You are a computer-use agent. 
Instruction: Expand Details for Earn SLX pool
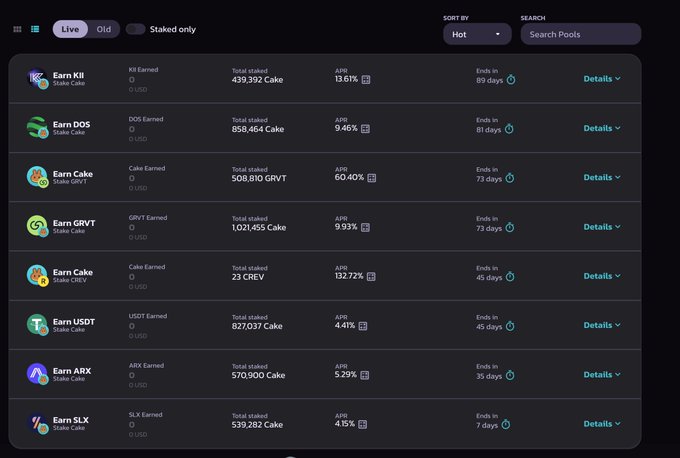coord(602,424)
